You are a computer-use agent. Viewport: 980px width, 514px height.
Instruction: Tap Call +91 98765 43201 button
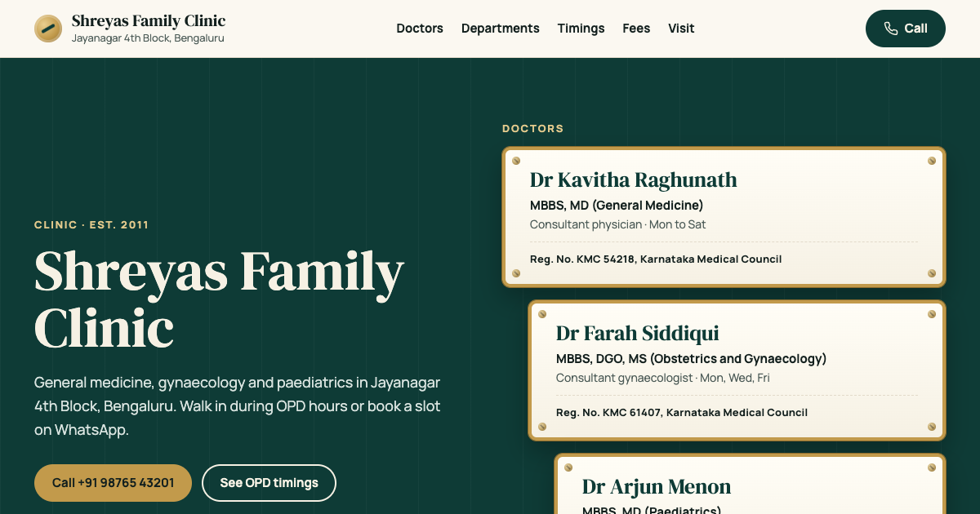pos(113,483)
